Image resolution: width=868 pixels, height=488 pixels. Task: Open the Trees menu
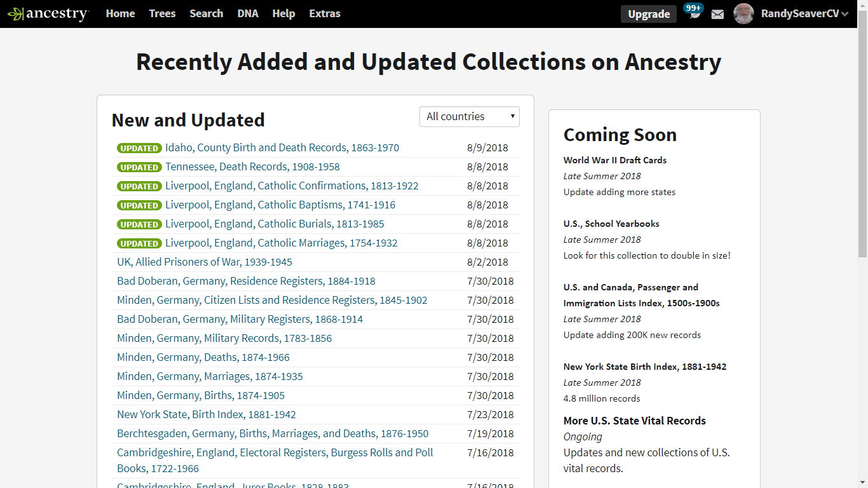pyautogui.click(x=162, y=13)
